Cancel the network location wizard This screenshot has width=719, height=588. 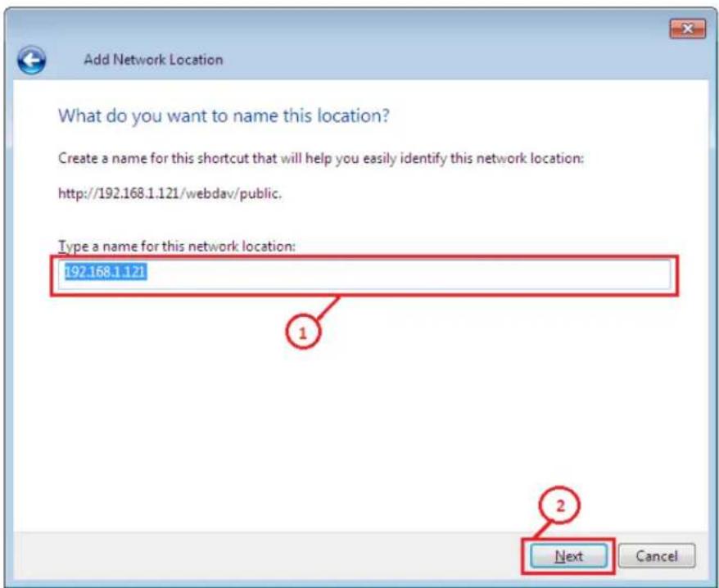[x=657, y=556]
